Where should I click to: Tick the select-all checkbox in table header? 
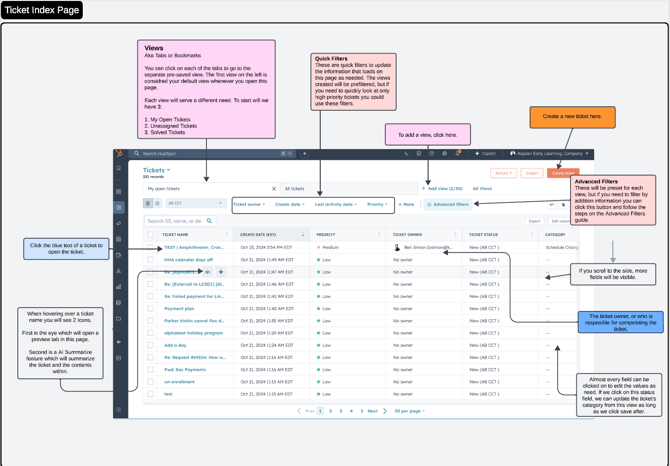(x=151, y=235)
